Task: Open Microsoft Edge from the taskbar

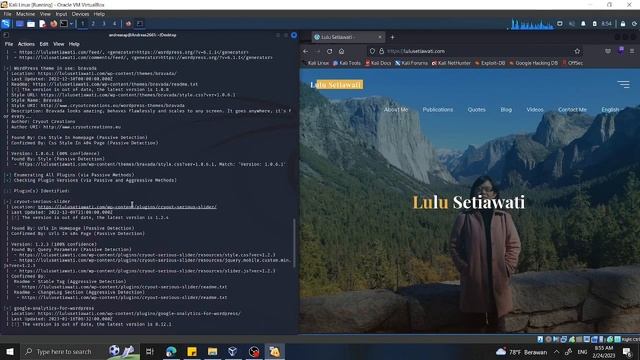Action: [x=171, y=351]
